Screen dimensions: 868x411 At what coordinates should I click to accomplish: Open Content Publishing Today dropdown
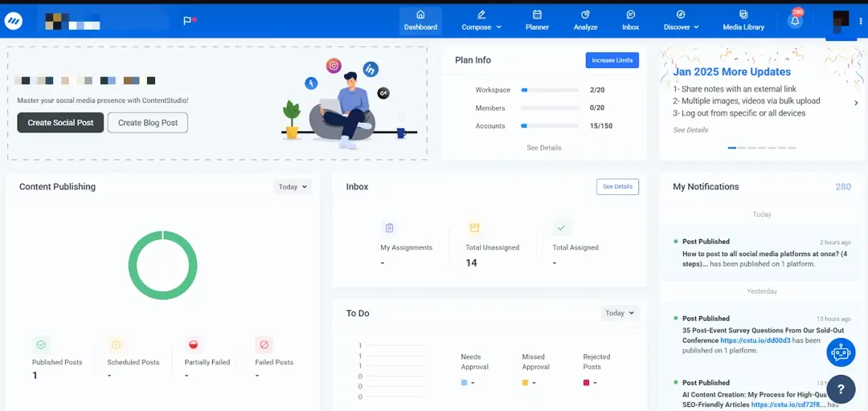click(x=293, y=187)
